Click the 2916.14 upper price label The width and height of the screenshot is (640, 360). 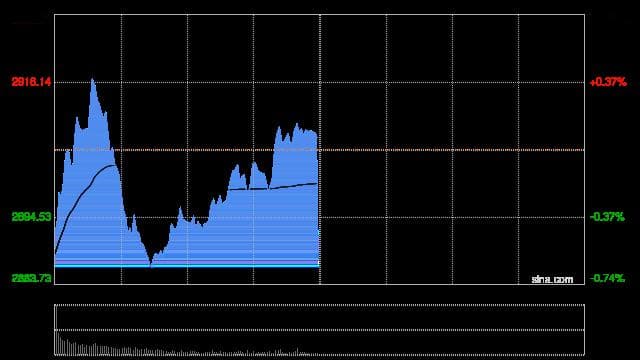(31, 82)
